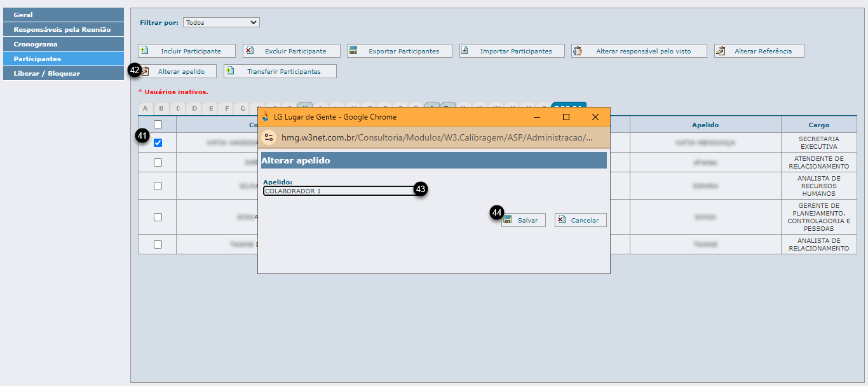Click the Apelido column header
Image resolution: width=868 pixels, height=386 pixels.
[x=705, y=125]
